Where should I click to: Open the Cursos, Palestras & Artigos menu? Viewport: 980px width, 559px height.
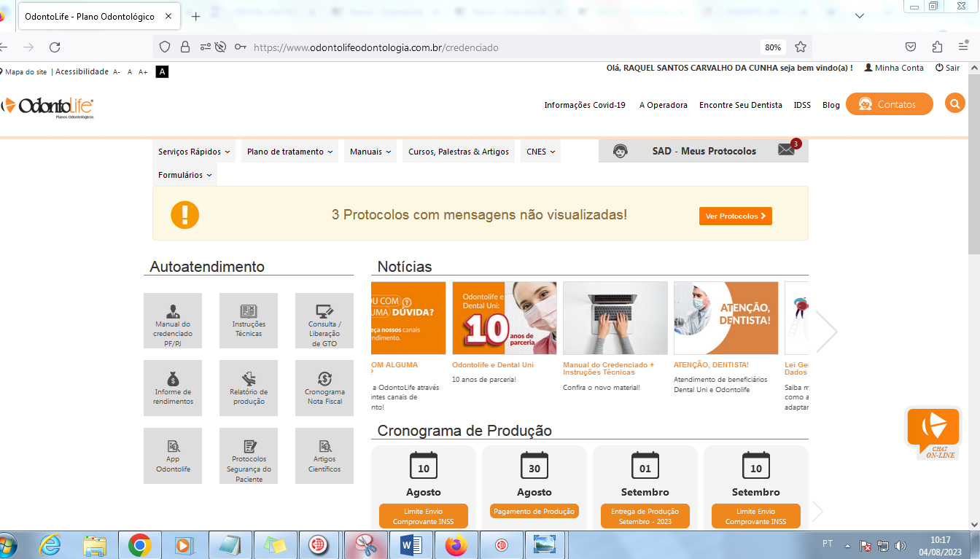[459, 152]
